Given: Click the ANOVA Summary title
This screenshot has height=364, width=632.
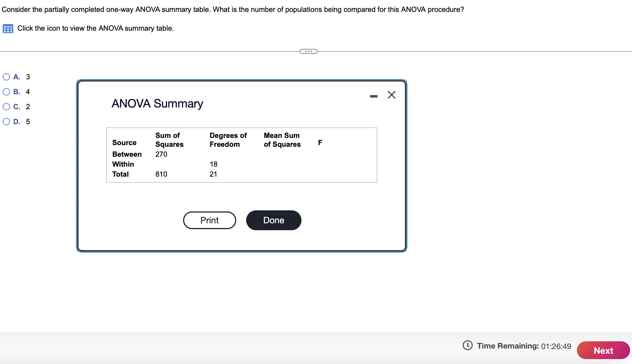Looking at the screenshot, I should point(157,103).
